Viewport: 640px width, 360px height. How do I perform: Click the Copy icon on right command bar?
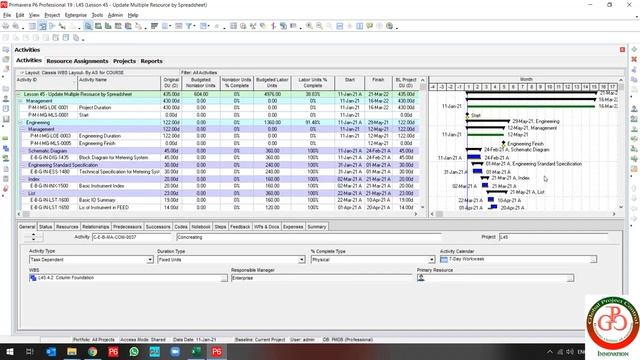point(634,80)
